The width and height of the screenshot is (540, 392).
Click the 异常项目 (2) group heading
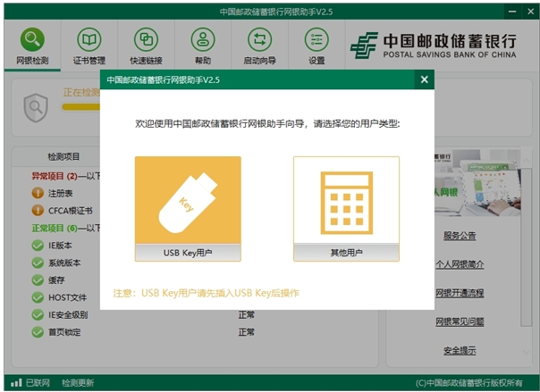point(55,177)
